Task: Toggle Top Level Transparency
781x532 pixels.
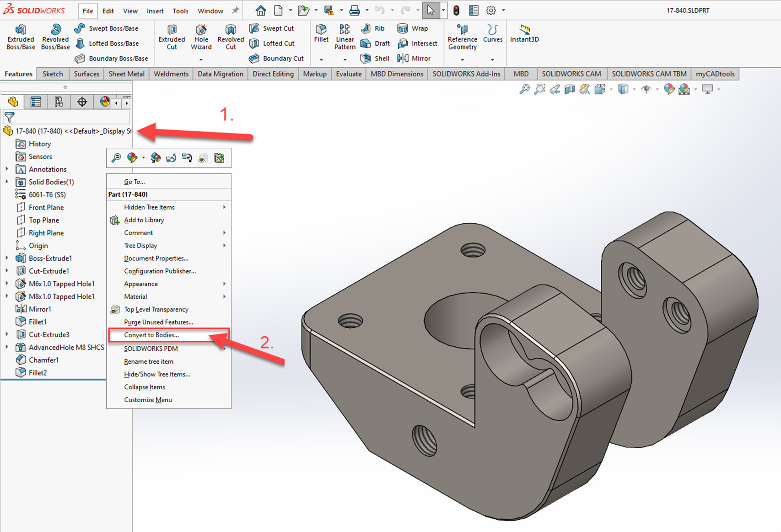Action: click(169, 310)
